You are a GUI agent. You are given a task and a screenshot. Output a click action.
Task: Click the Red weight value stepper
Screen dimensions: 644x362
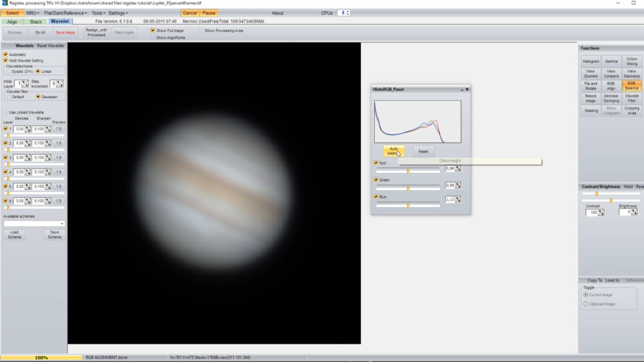click(x=458, y=168)
